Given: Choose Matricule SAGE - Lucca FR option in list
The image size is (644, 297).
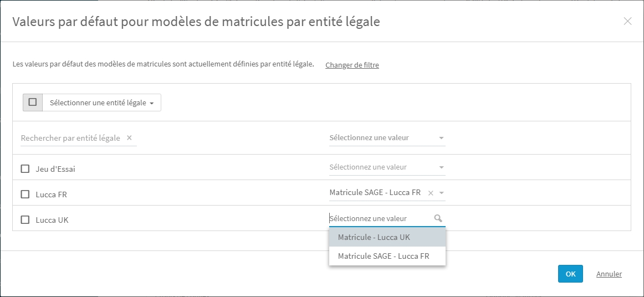Looking at the screenshot, I should click(x=387, y=256).
